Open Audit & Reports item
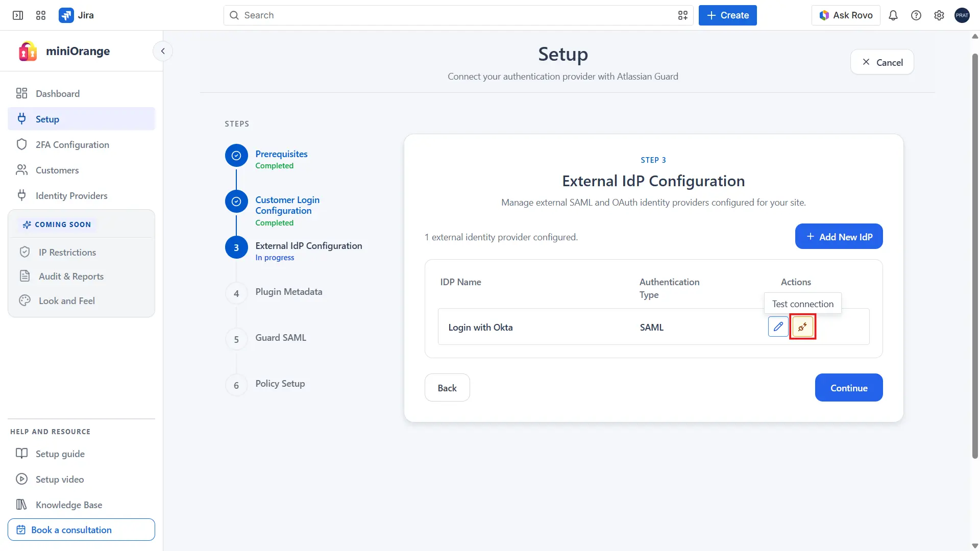This screenshot has height=551, width=980. click(81, 276)
